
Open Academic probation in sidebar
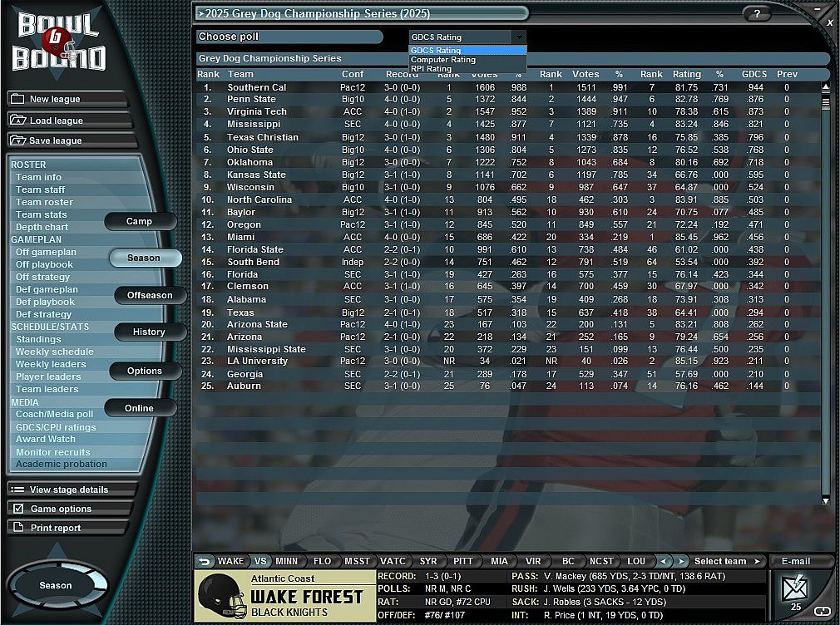coord(61,464)
